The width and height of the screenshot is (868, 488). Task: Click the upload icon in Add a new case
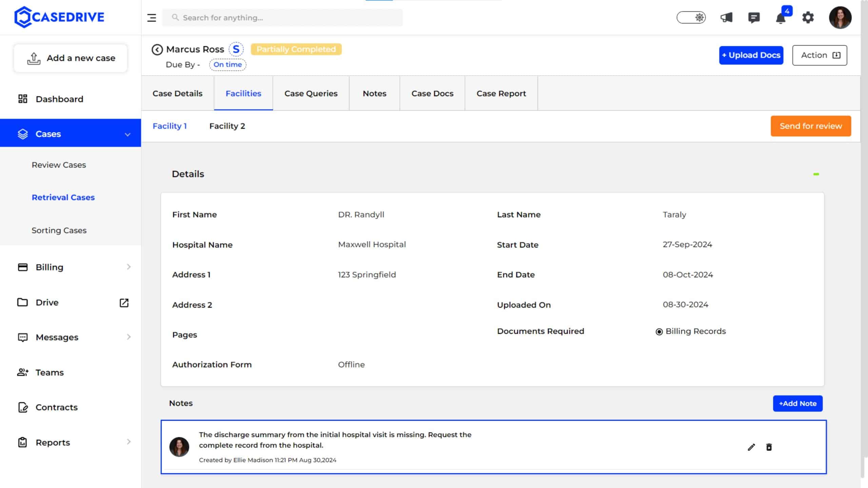coord(34,58)
